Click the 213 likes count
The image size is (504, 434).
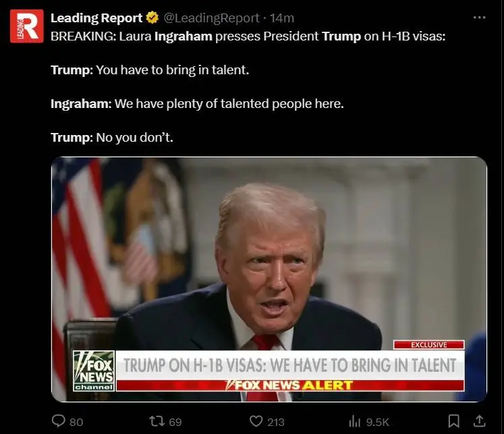276,422
